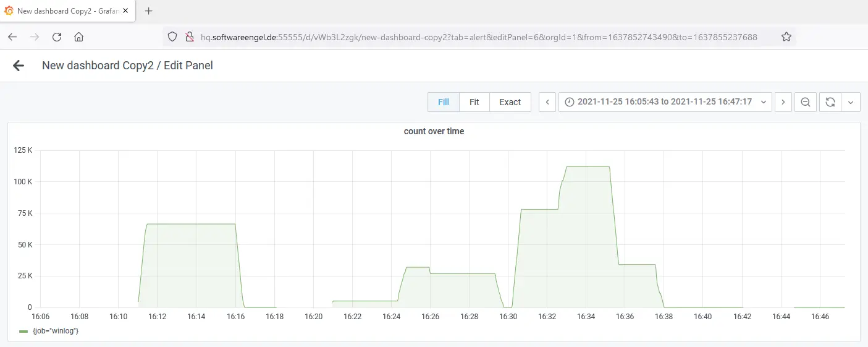Go to browser home page icon
This screenshot has height=347, width=868.
[78, 37]
